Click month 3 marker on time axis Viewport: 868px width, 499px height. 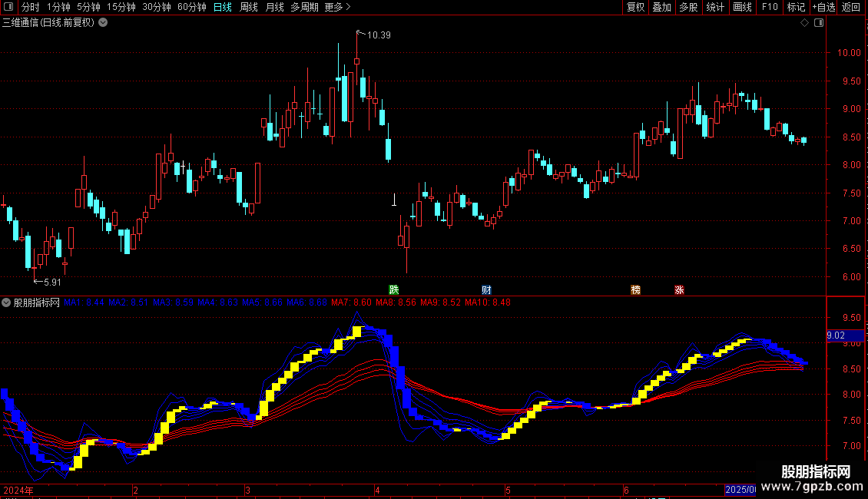click(x=247, y=490)
